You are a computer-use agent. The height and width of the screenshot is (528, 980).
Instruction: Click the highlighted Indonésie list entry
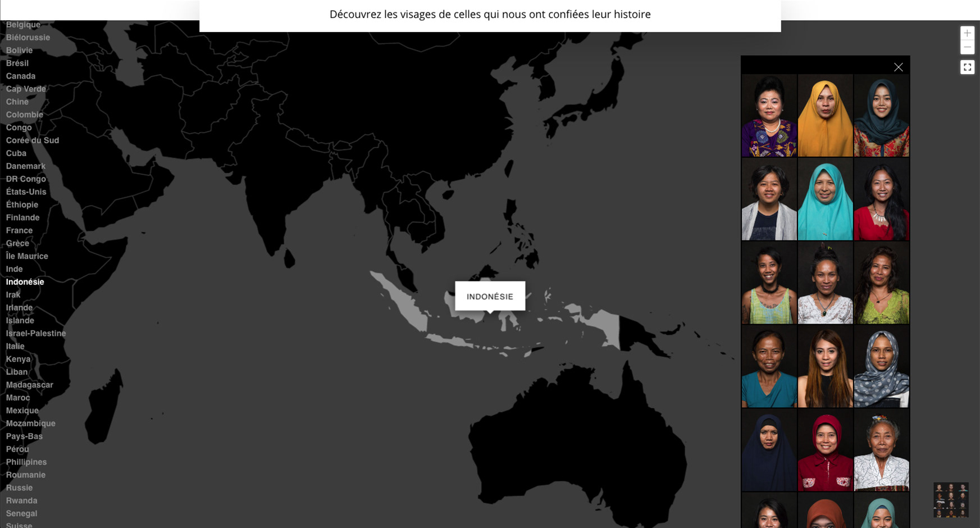coord(25,282)
